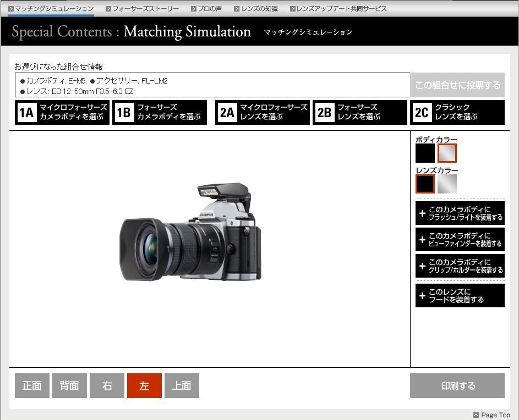Open 2A Micro Four Thirds lens selector

[x=263, y=112]
